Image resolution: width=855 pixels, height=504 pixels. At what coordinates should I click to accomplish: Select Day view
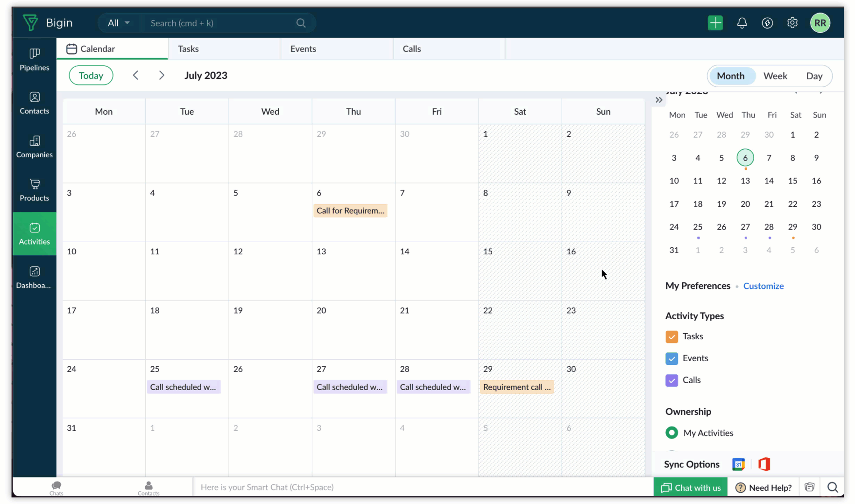pos(814,76)
